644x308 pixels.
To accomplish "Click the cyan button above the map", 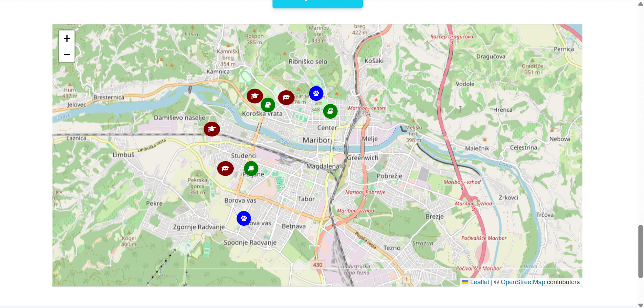I will coord(318,3).
